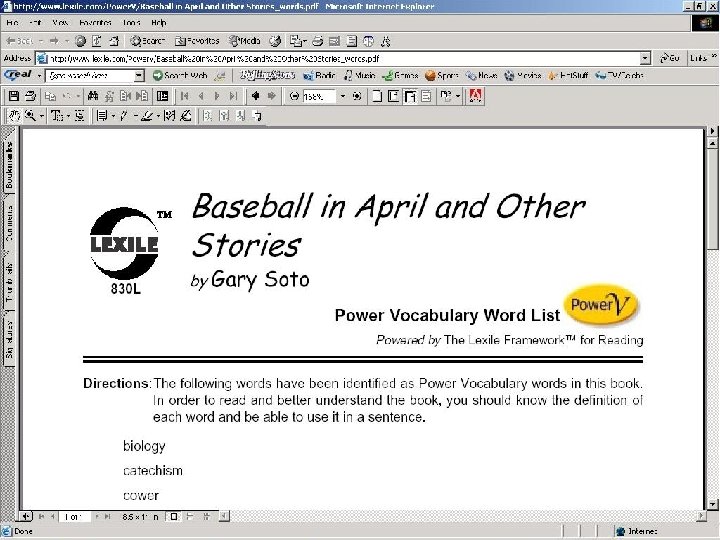The height and width of the screenshot is (540, 720).
Task: Open zoom percentage dropdown arrow
Action: (x=343, y=96)
